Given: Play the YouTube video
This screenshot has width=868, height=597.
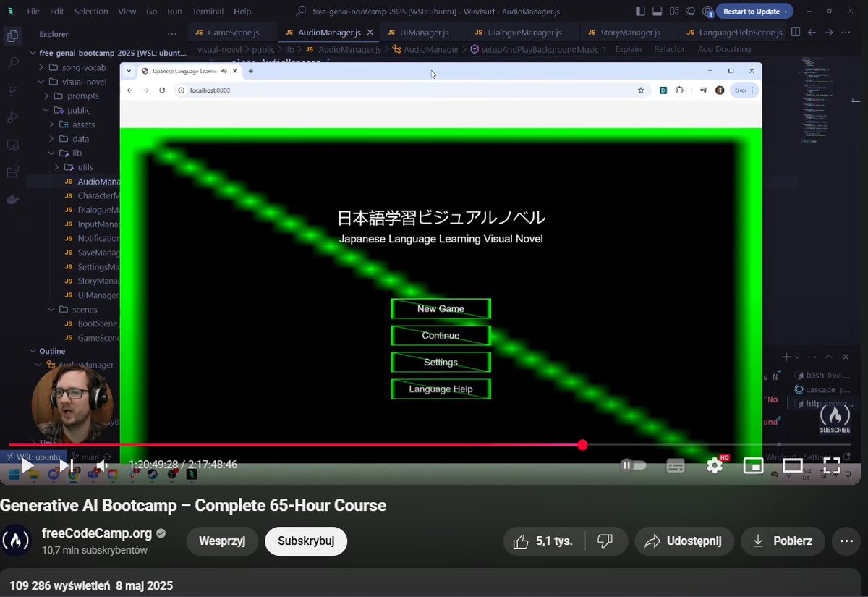Looking at the screenshot, I should tap(27, 465).
